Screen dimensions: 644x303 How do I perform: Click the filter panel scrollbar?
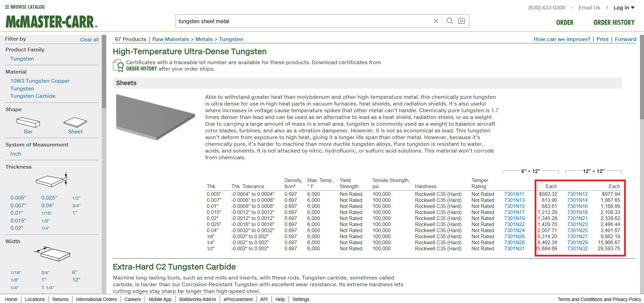coord(104,72)
